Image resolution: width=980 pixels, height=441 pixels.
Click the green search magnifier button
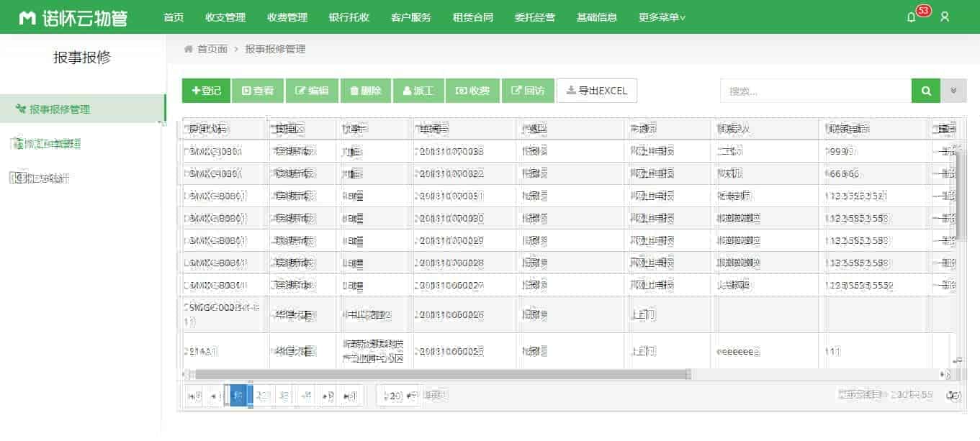(926, 91)
